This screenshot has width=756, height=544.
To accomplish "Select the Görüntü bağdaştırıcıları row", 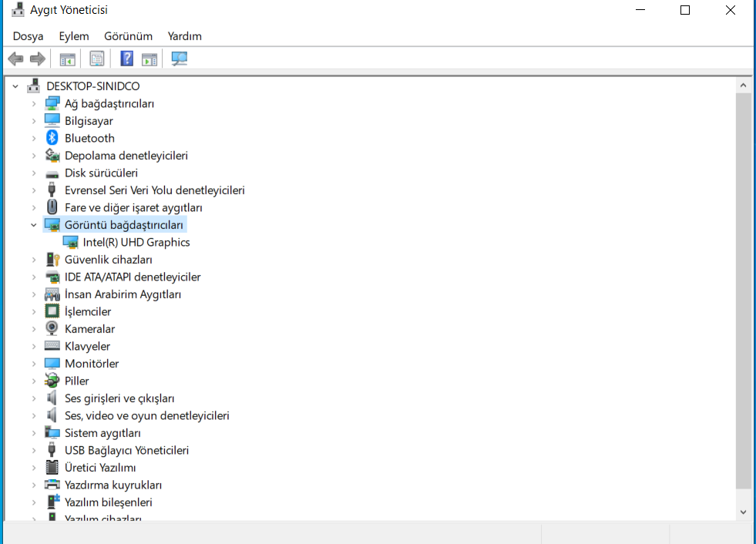I will click(x=124, y=225).
